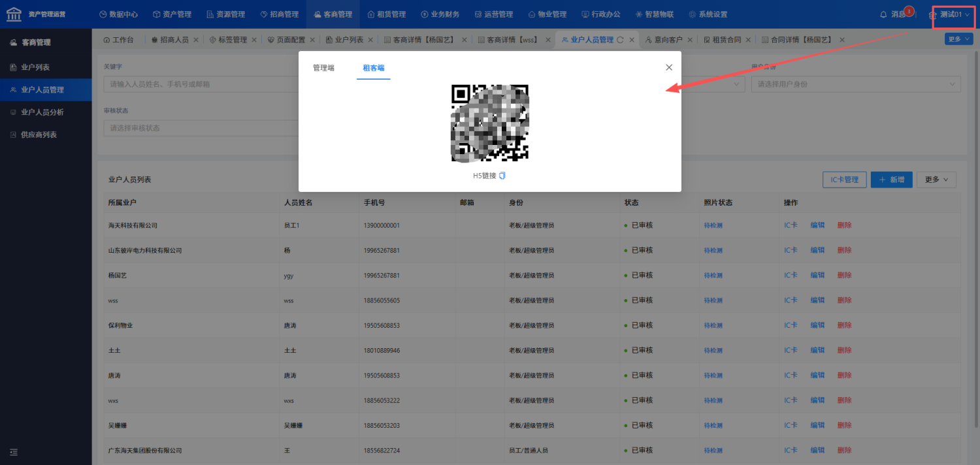Switch to the 管理端 tab in dialog
Screen dimensions: 980x465
click(x=323, y=68)
